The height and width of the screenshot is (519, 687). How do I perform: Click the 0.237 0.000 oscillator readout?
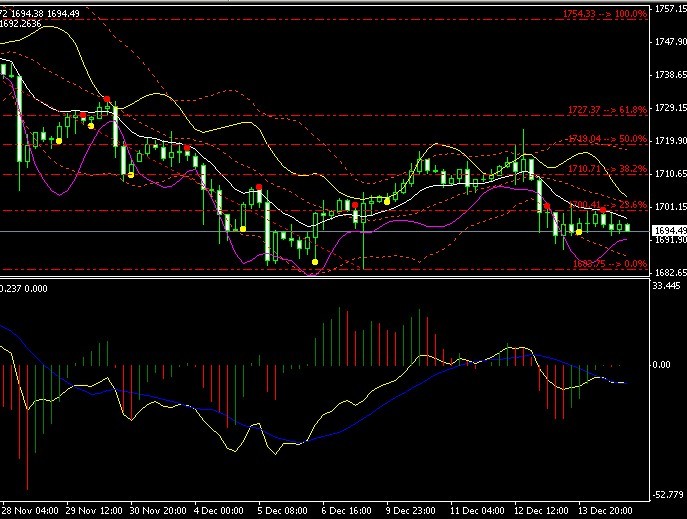pyautogui.click(x=24, y=289)
